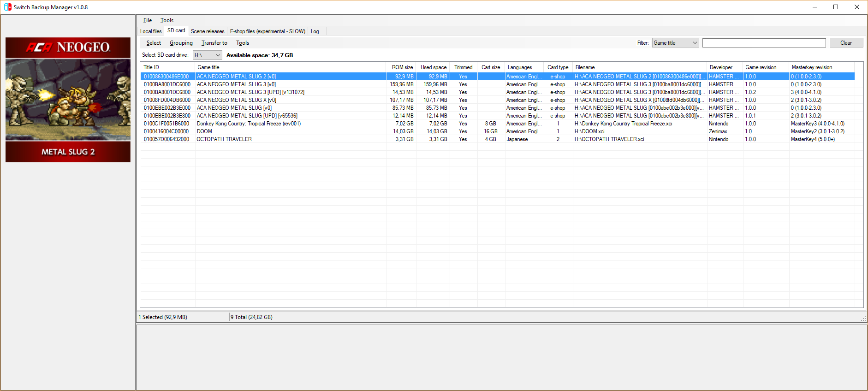Click the Available space 34,7 GB label
The height and width of the screenshot is (391, 868).
(260, 55)
